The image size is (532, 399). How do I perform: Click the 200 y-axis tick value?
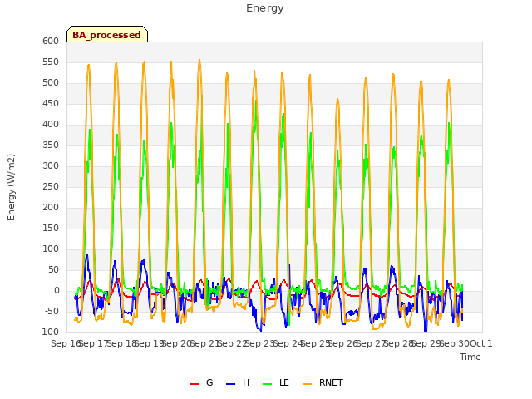[51, 207]
